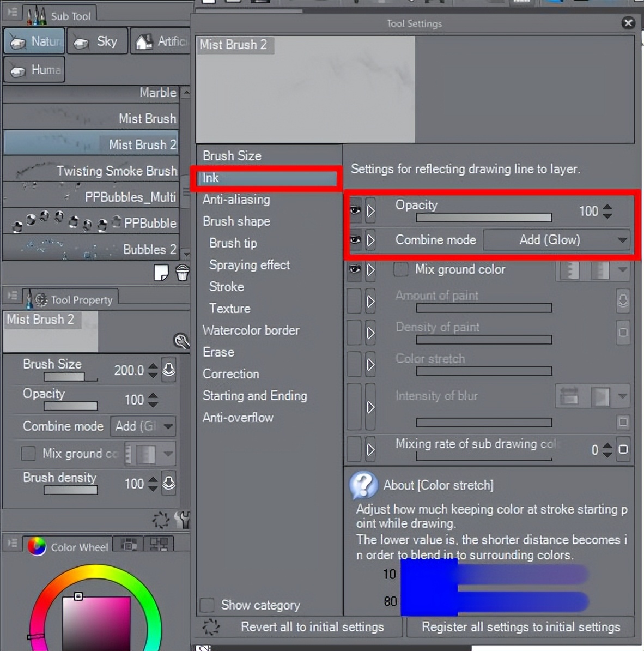Viewport: 644px width, 651px height.
Task: Enable Mix ground color checkbox in Tool Settings
Action: pyautogui.click(x=401, y=269)
